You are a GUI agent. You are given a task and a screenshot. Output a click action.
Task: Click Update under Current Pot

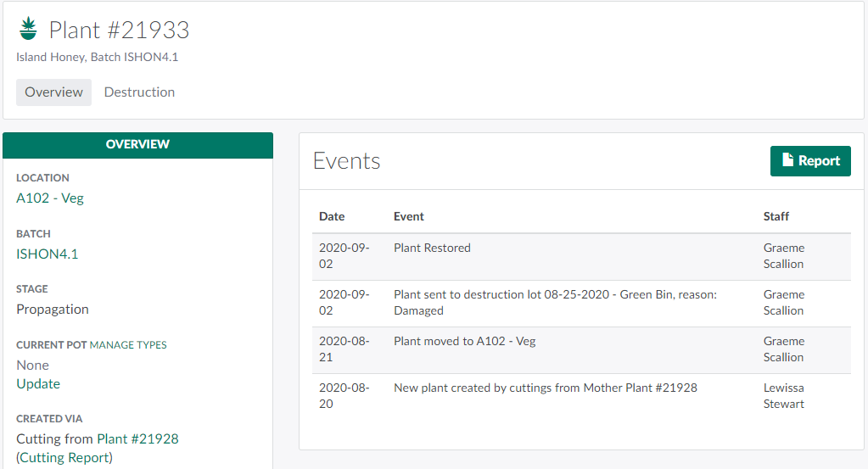coord(38,383)
